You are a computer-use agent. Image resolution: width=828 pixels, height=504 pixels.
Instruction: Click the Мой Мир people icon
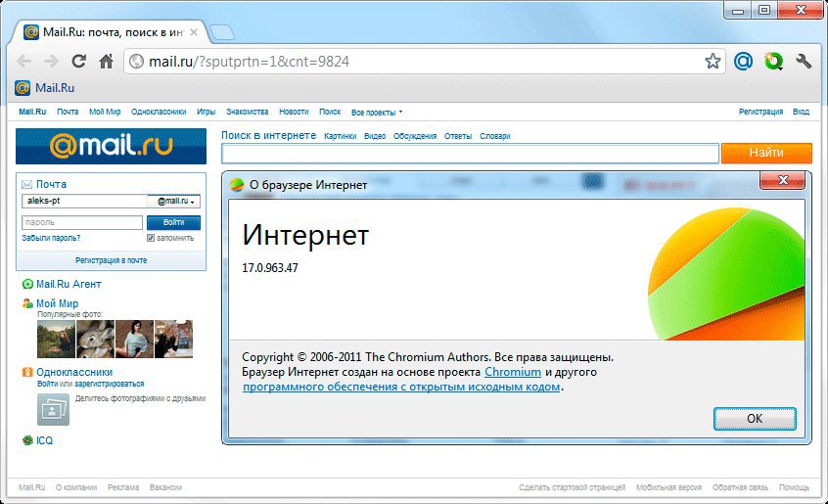[x=27, y=303]
